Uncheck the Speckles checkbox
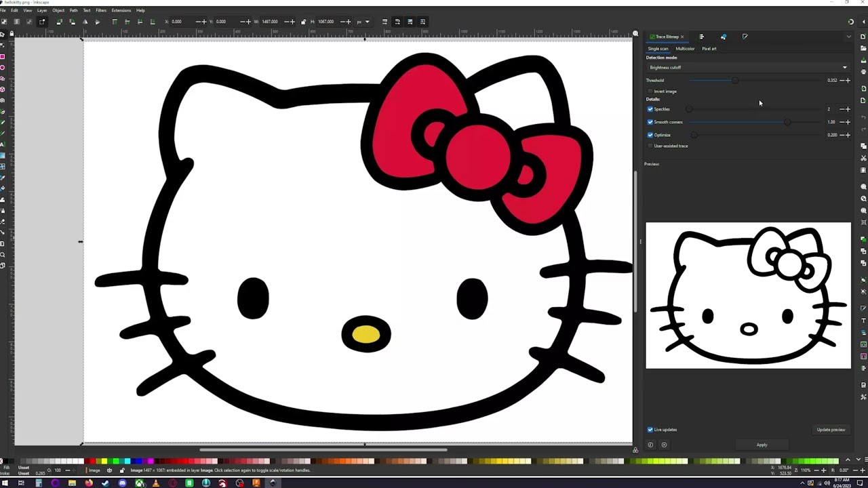This screenshot has height=488, width=868. [x=650, y=109]
